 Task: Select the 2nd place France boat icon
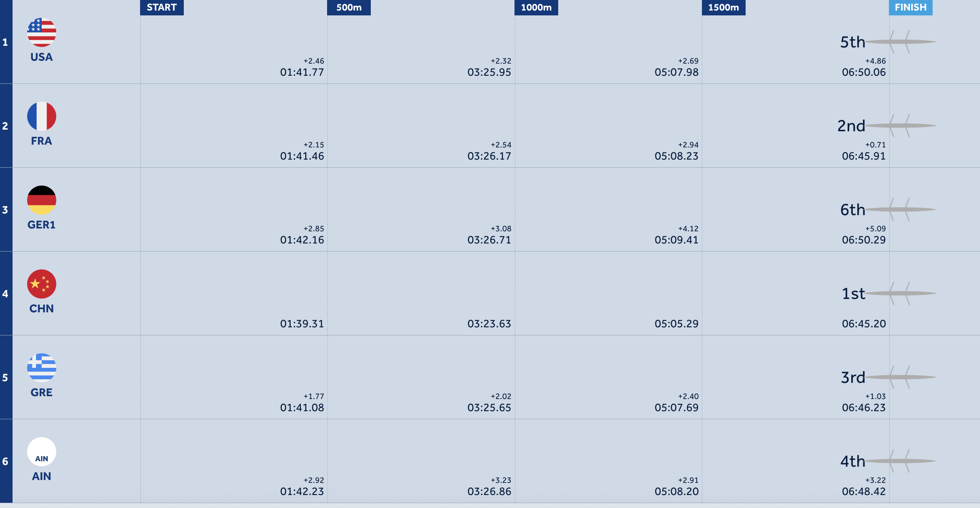[x=901, y=126]
